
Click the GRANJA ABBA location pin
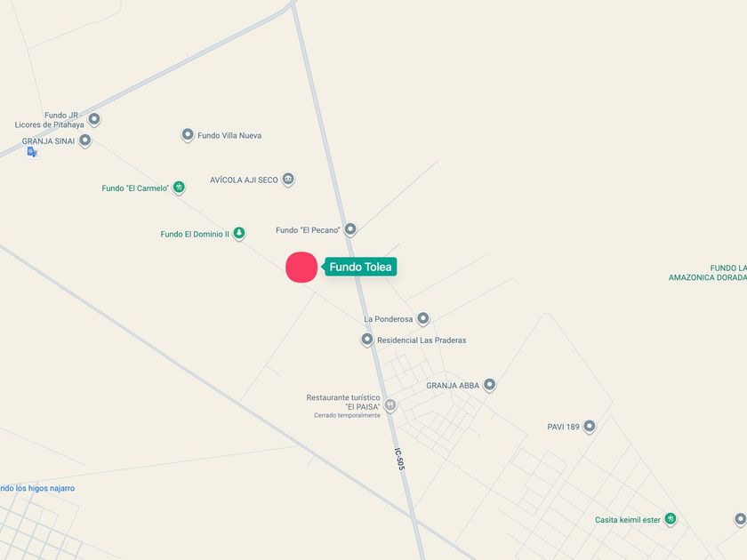489,385
